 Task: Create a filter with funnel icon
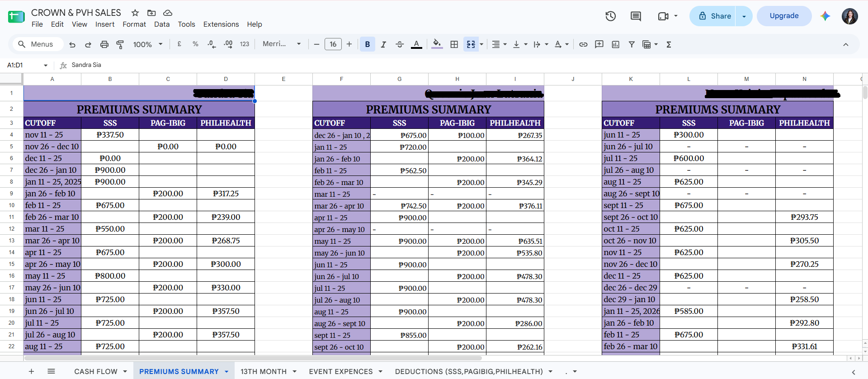[x=632, y=44]
